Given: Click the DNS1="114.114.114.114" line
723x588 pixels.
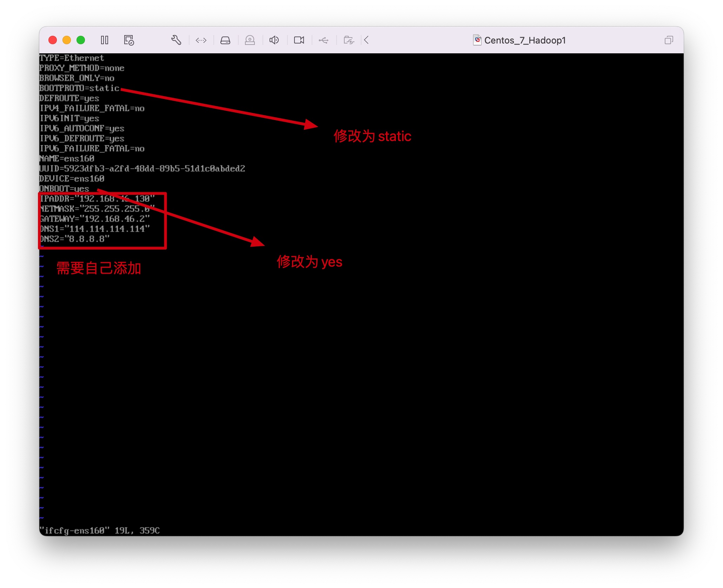Looking at the screenshot, I should 94,229.
